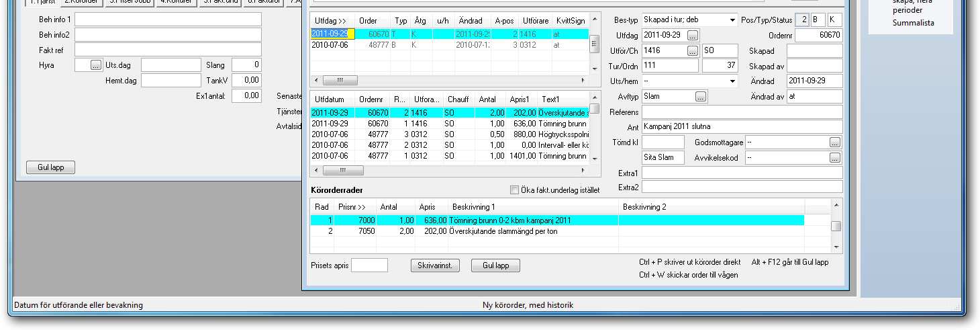Click the Ant field with Kampanj 2011 slutna
This screenshot has height=330, width=980.
pyautogui.click(x=742, y=126)
